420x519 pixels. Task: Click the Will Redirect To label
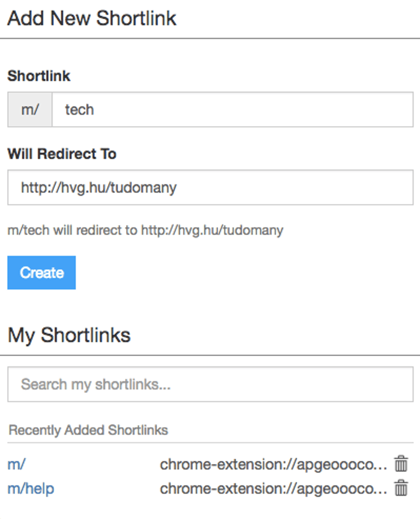click(x=62, y=154)
